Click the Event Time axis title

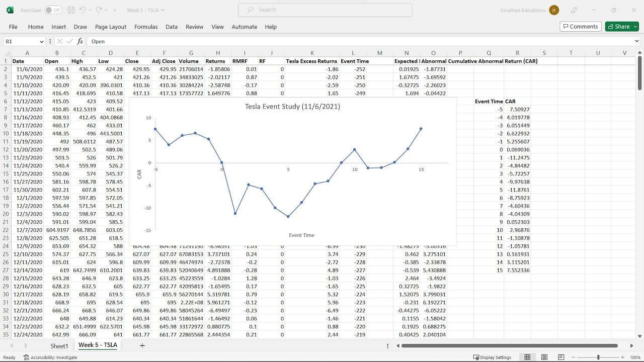pos(301,235)
